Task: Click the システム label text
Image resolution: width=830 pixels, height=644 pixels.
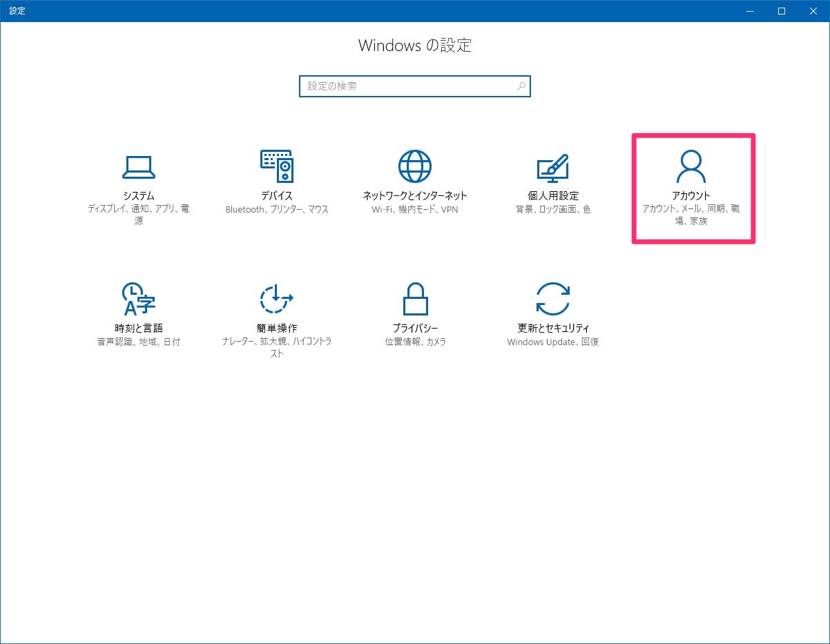Action: [x=139, y=196]
